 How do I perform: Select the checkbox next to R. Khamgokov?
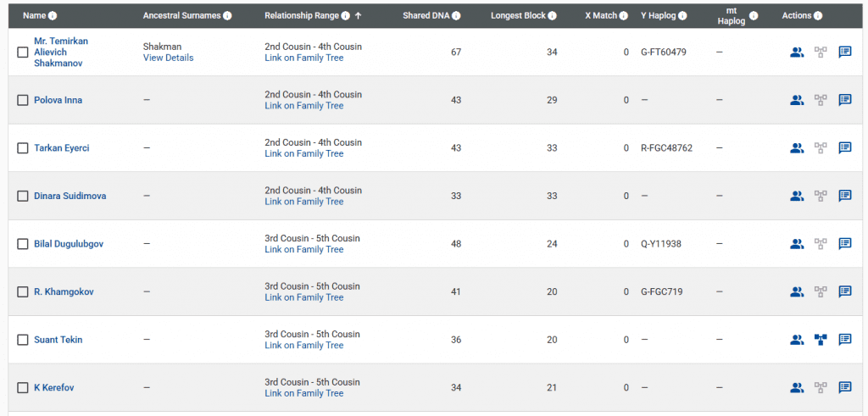(x=23, y=292)
